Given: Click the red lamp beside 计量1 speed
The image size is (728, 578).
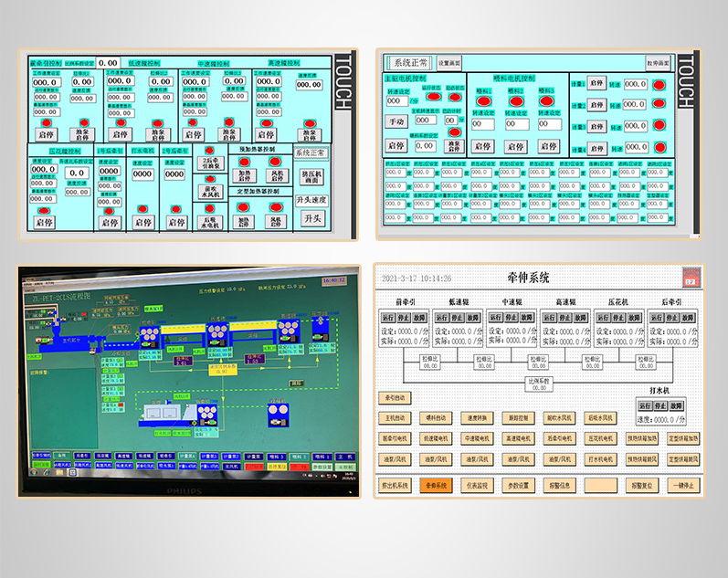Looking at the screenshot, I should [659, 84].
